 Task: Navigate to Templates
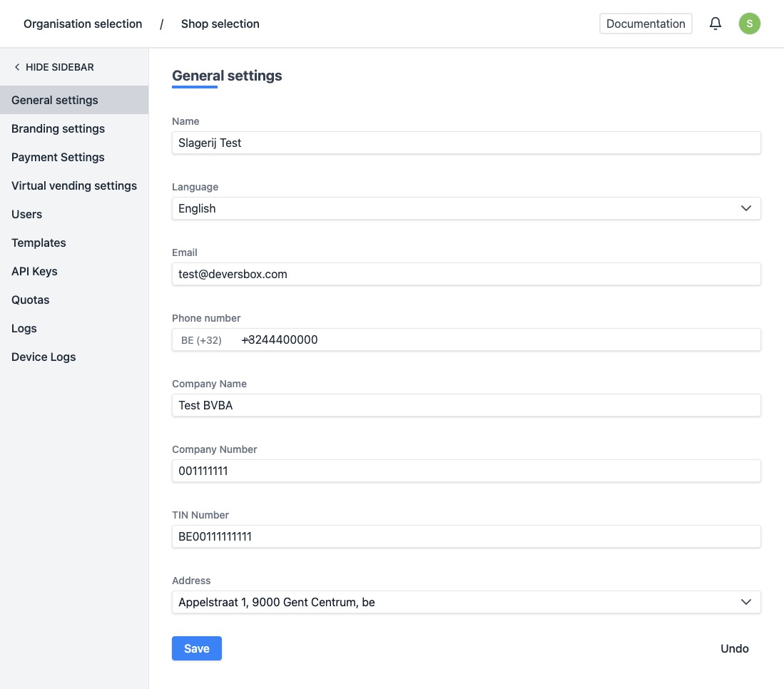coord(39,243)
